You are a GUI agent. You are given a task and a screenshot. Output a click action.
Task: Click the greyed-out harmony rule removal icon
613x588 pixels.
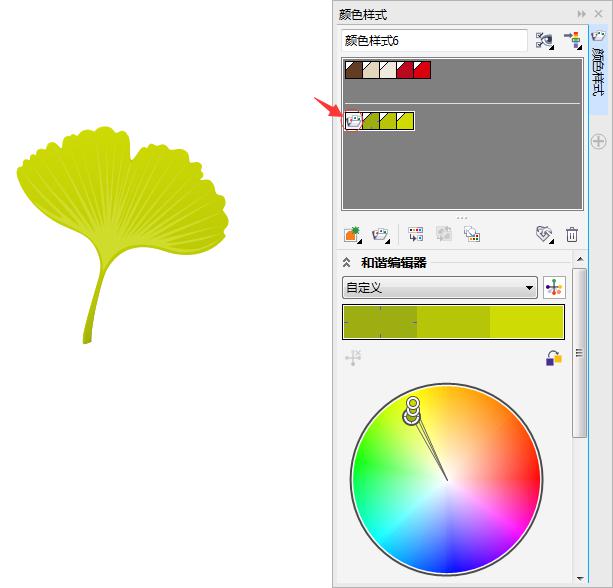tap(353, 358)
